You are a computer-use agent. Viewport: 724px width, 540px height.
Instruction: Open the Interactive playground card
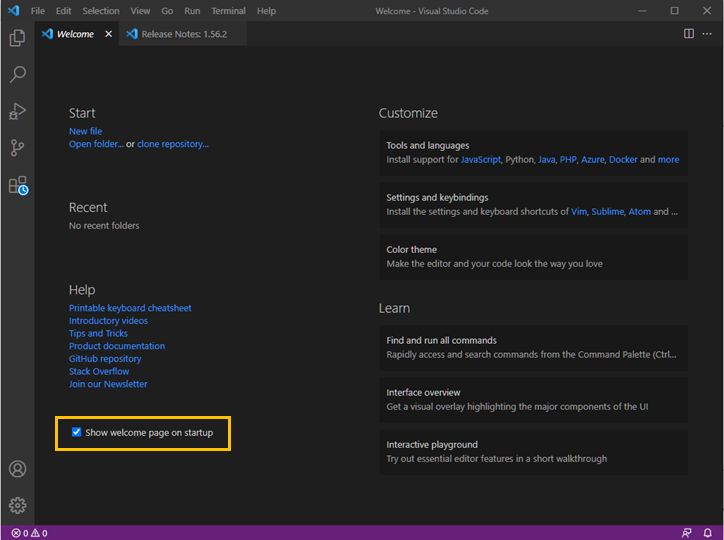(533, 452)
